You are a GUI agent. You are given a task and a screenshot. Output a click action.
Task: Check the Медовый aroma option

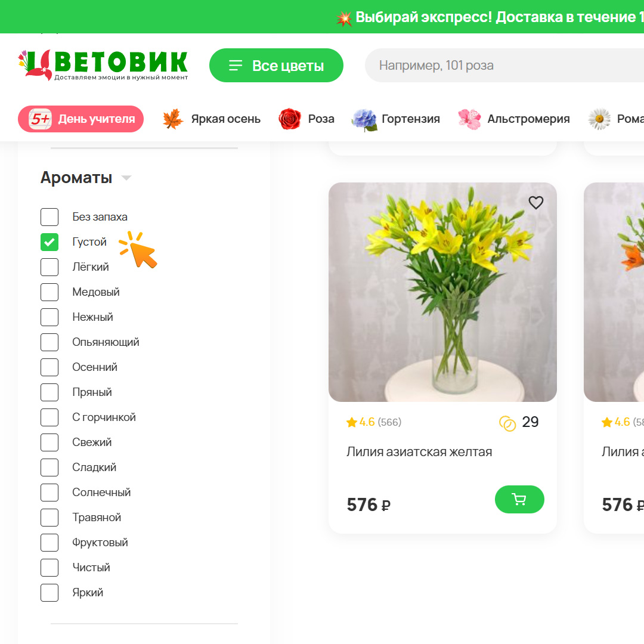49,292
